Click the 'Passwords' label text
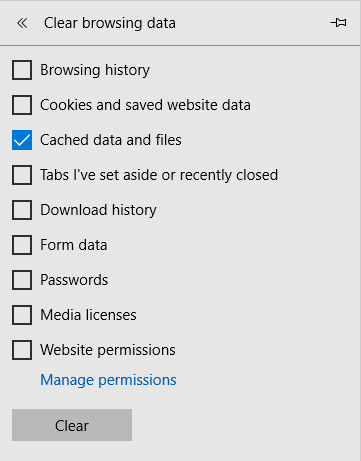Screen dimensions: 361x461 tap(74, 280)
